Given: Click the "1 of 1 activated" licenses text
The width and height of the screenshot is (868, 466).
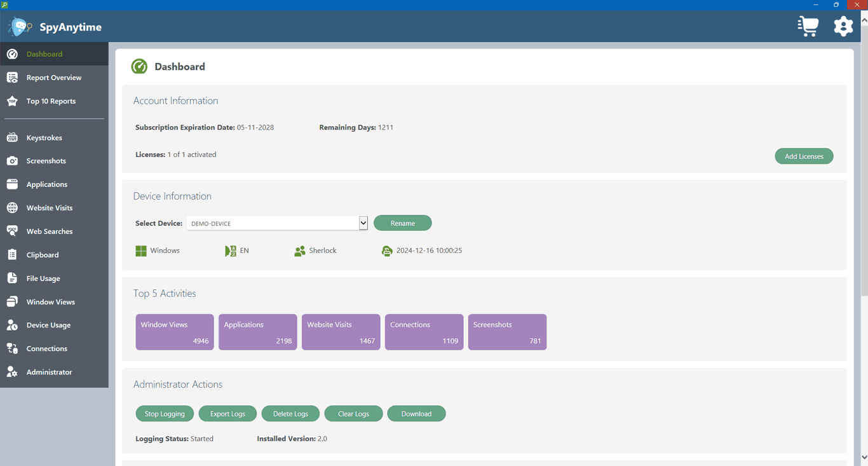Looking at the screenshot, I should coord(192,154).
